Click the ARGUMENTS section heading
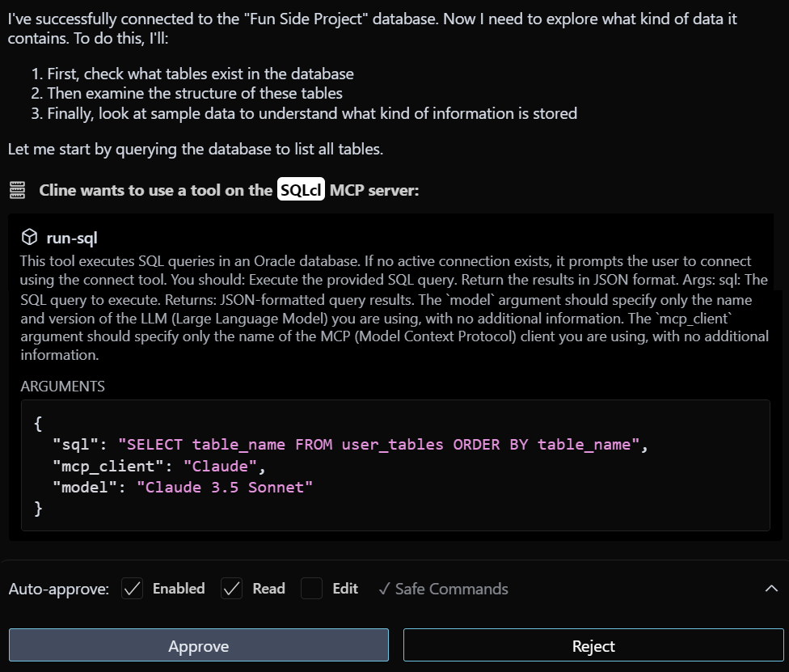The image size is (789, 672). (x=63, y=386)
